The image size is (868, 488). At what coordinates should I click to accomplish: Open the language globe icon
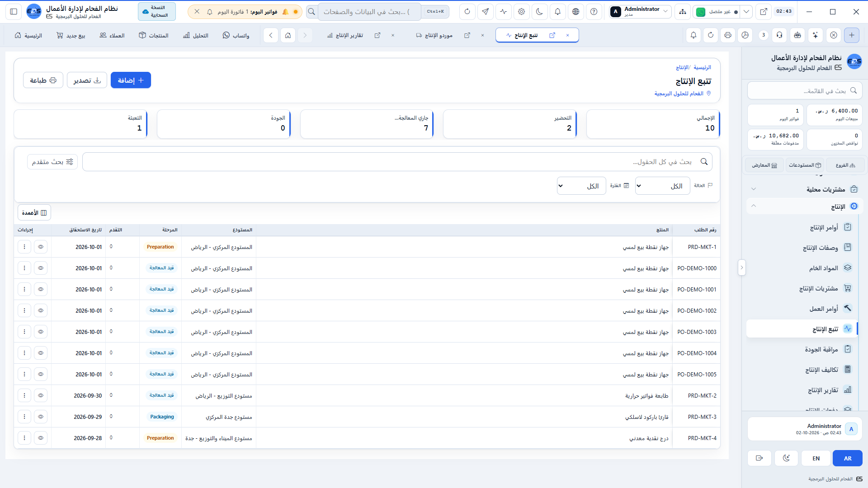[x=576, y=12]
